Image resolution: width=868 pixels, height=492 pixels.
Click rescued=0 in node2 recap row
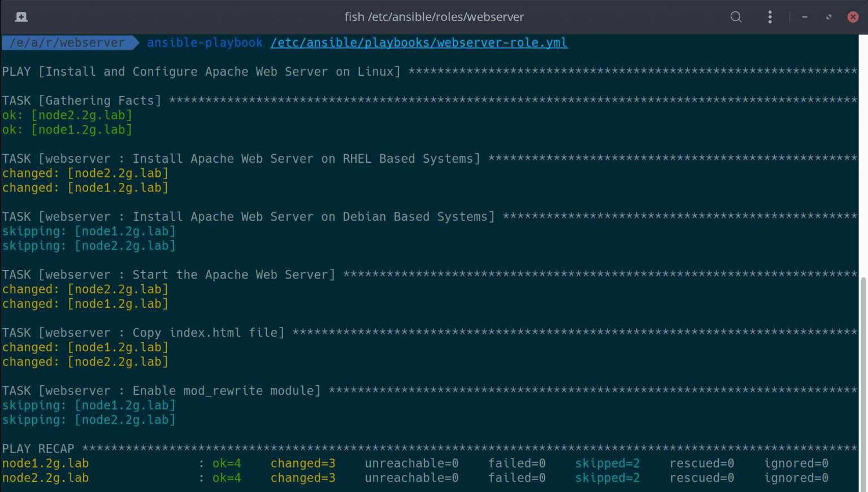[702, 478]
